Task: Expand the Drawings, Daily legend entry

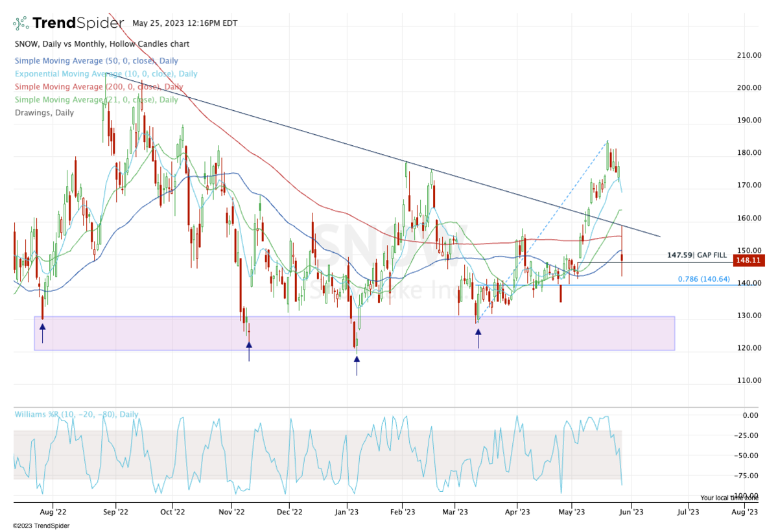Action: (44, 113)
